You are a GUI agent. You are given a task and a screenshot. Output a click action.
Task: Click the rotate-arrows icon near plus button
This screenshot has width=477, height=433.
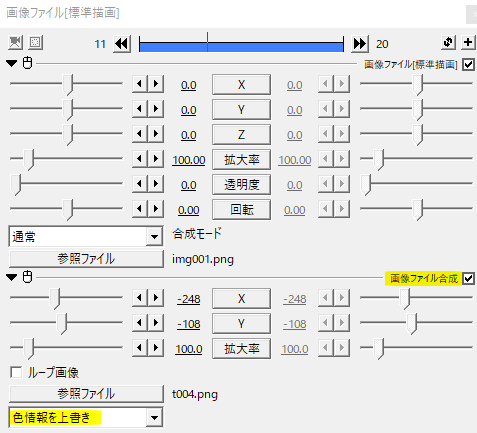pos(448,42)
